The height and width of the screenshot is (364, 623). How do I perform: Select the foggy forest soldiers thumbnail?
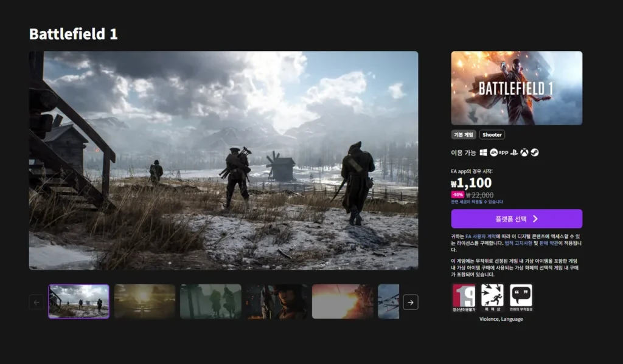click(211, 301)
